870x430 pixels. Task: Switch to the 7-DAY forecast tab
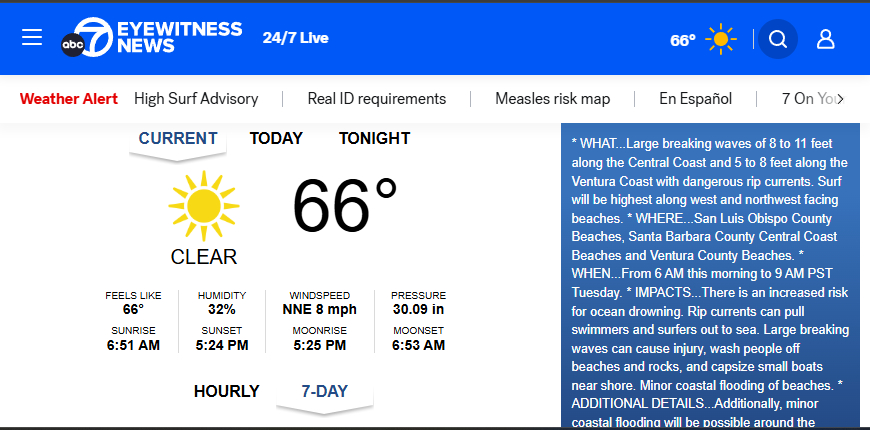click(x=325, y=391)
